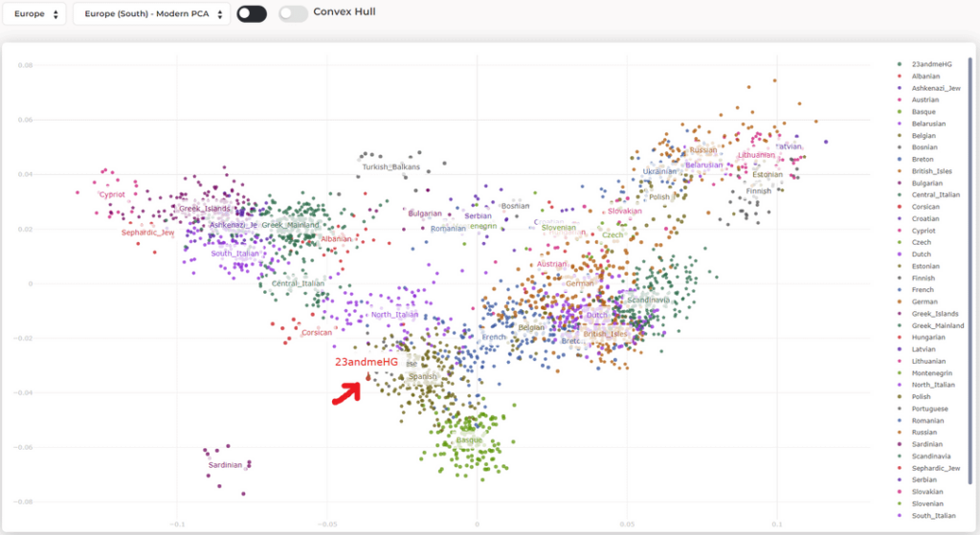
Task: Click the Austrian cluster label on plot
Action: [x=552, y=264]
